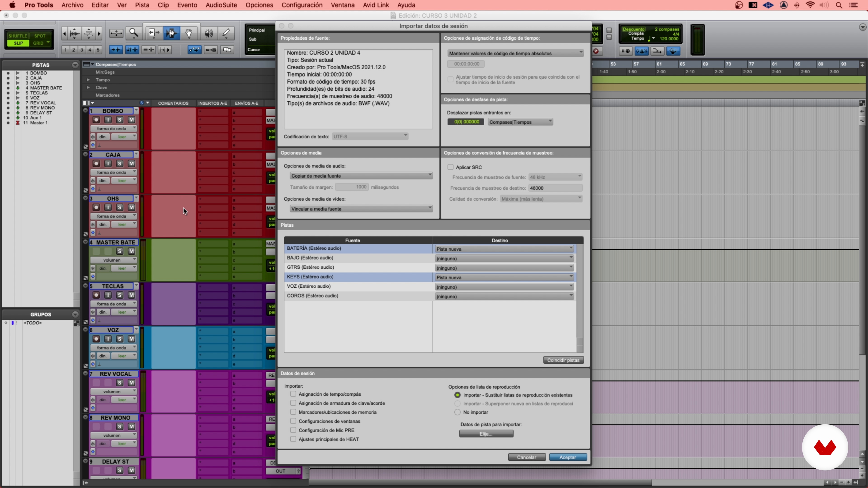Select the Scrubber speaker tool
The height and width of the screenshot is (488, 868).
[x=209, y=33]
